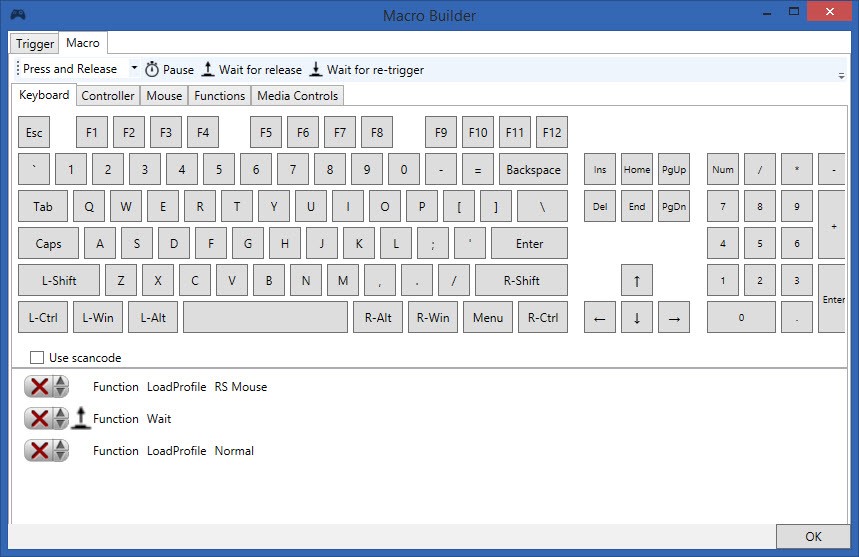Click the spacebar key on the keyboard
This screenshot has width=859, height=557.
[264, 318]
